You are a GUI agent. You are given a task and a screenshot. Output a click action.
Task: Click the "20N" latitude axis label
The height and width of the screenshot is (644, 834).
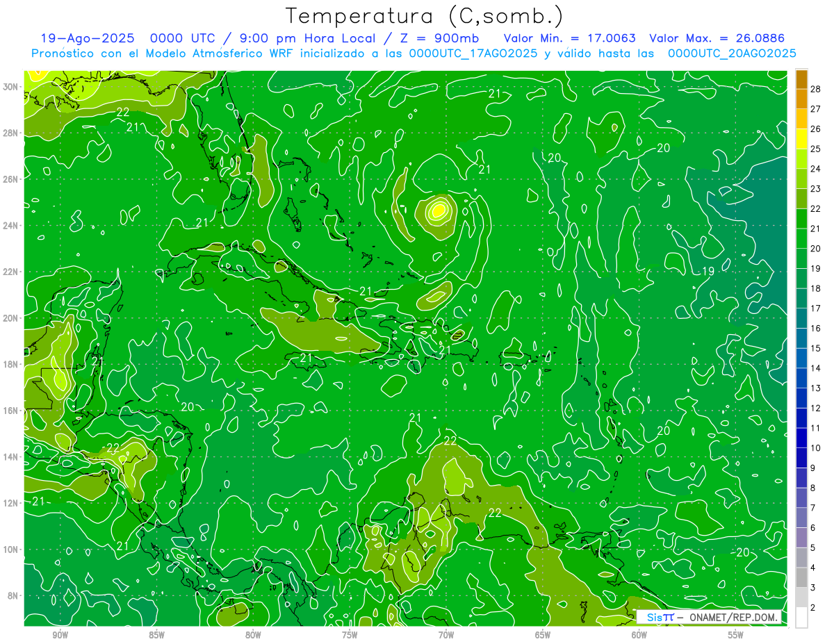coord(12,318)
